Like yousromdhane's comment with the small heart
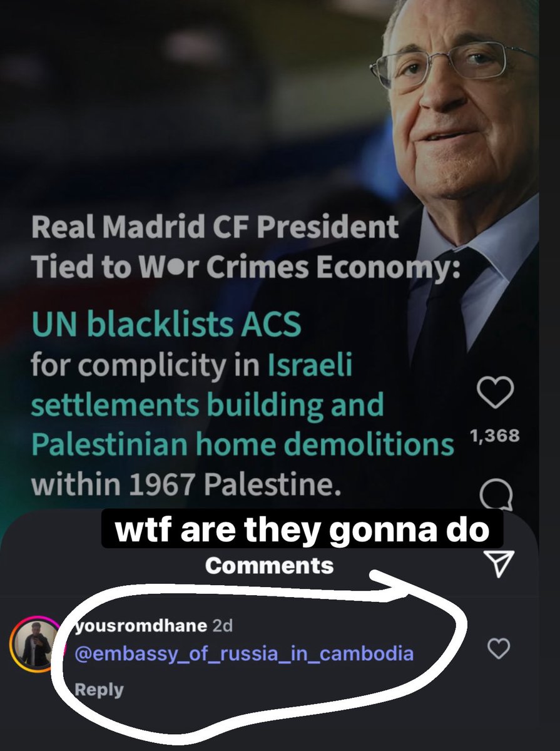The image size is (560, 751). 498,650
